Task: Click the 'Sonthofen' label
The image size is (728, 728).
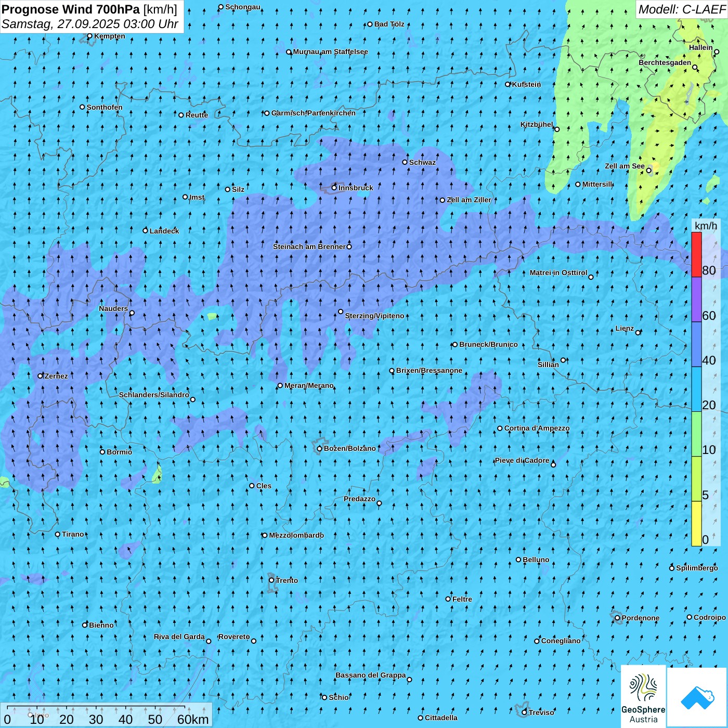Action: pyautogui.click(x=105, y=107)
